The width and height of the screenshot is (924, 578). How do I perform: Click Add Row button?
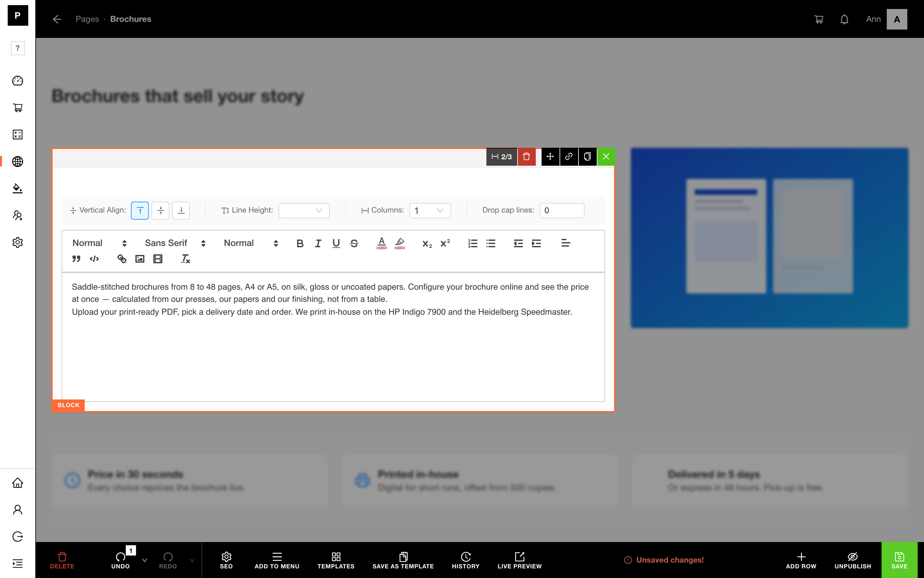(x=801, y=560)
